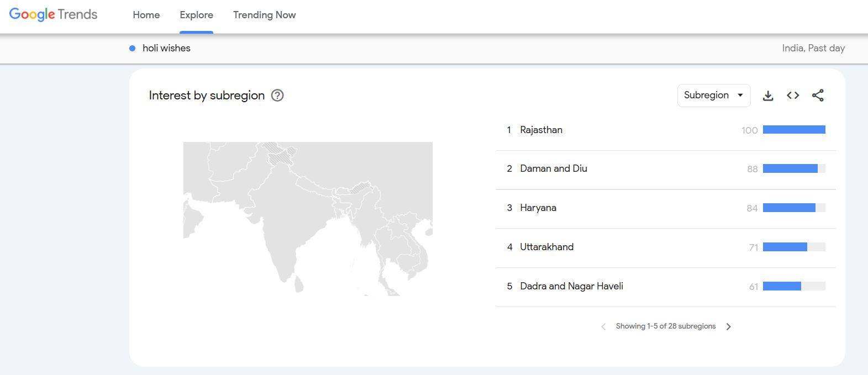Screen dimensions: 868x375
Task: Click the India map visualization
Action: tap(308, 219)
